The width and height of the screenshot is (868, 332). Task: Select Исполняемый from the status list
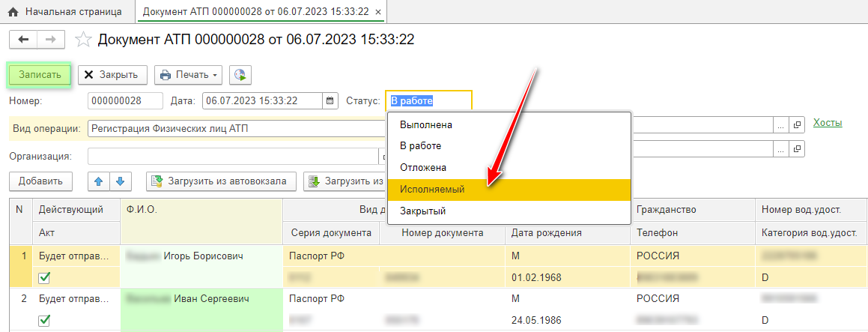coord(432,190)
